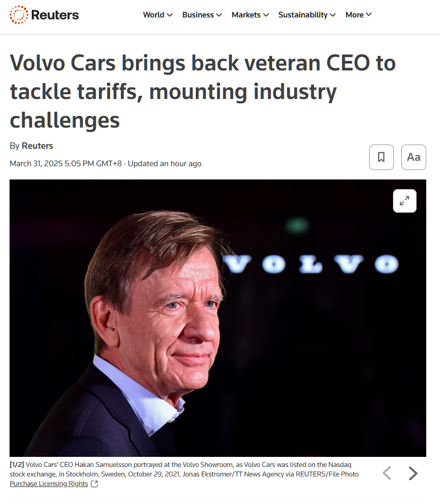Open the Purchase Licensing Rights link

point(49,484)
